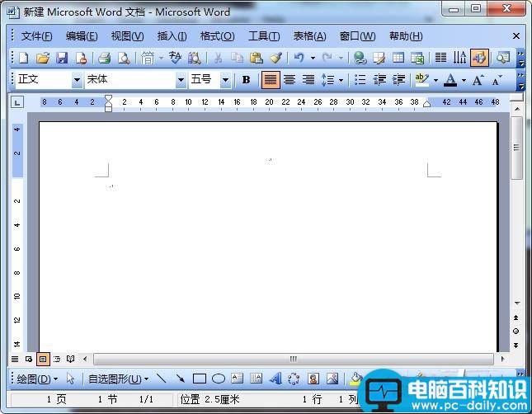Open the 视图(V) menu

127,36
